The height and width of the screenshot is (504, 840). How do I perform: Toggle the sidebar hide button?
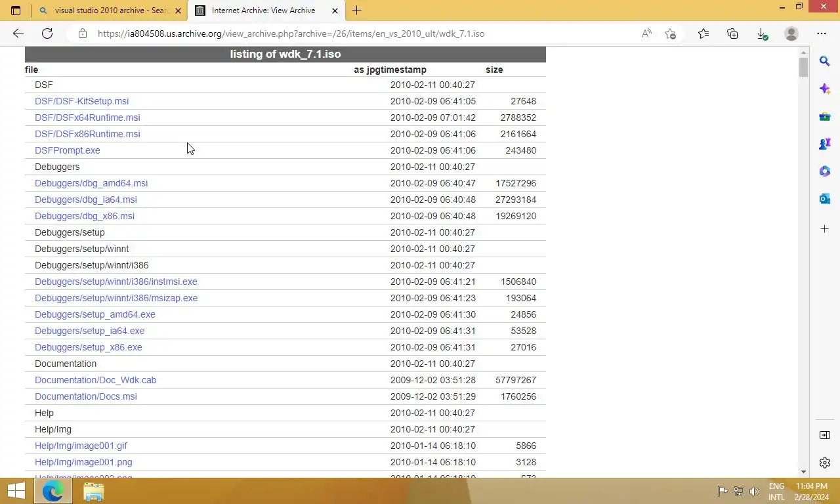coord(825,435)
